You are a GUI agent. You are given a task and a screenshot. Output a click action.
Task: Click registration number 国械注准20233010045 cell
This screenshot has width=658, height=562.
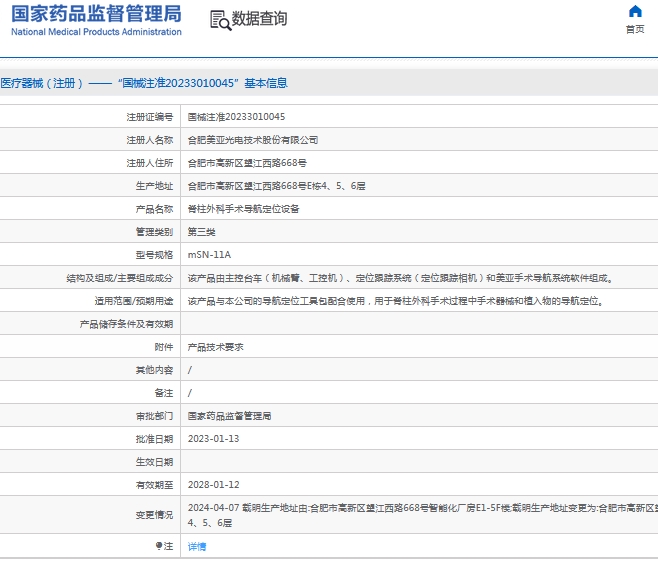[x=236, y=117]
